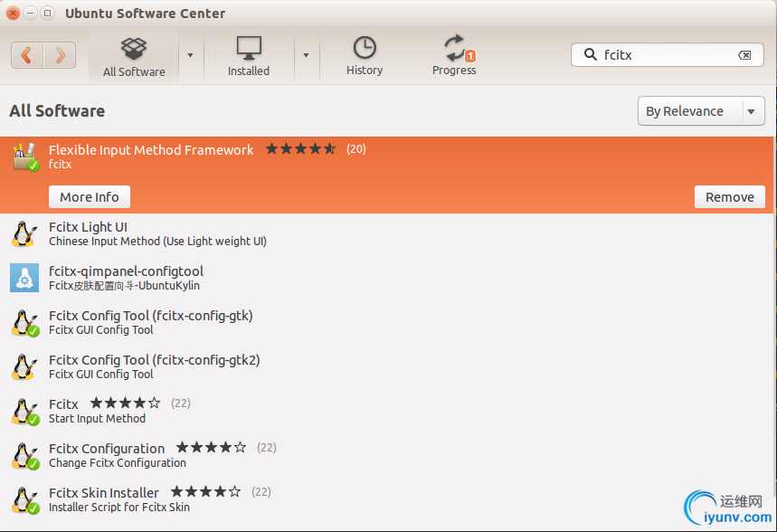Close the Ubuntu Software Center window
Screen dimensions: 777x532
(13, 14)
